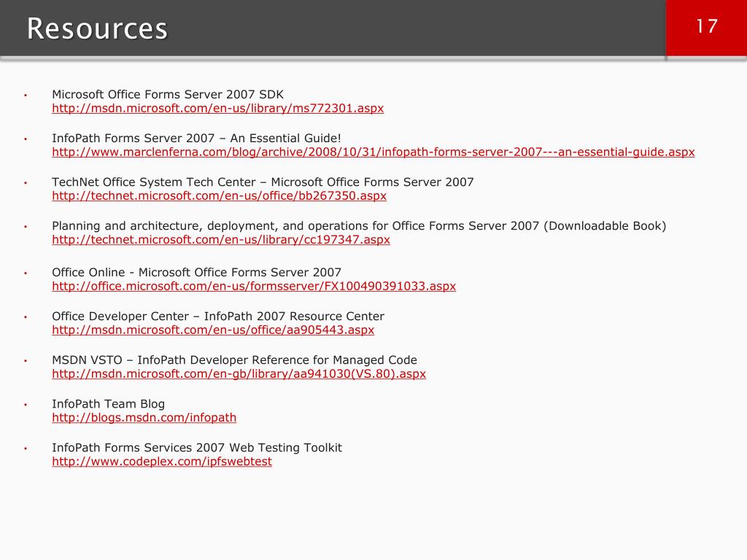Image resolution: width=747 pixels, height=560 pixels.
Task: Click the Resources slide title
Action: [97, 28]
